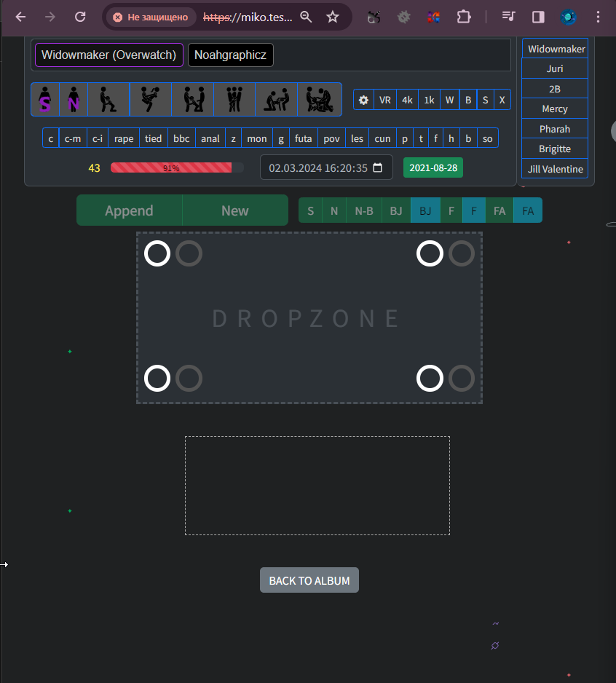Select Juri in the side list
Viewport: 616px width, 683px height.
tap(555, 68)
